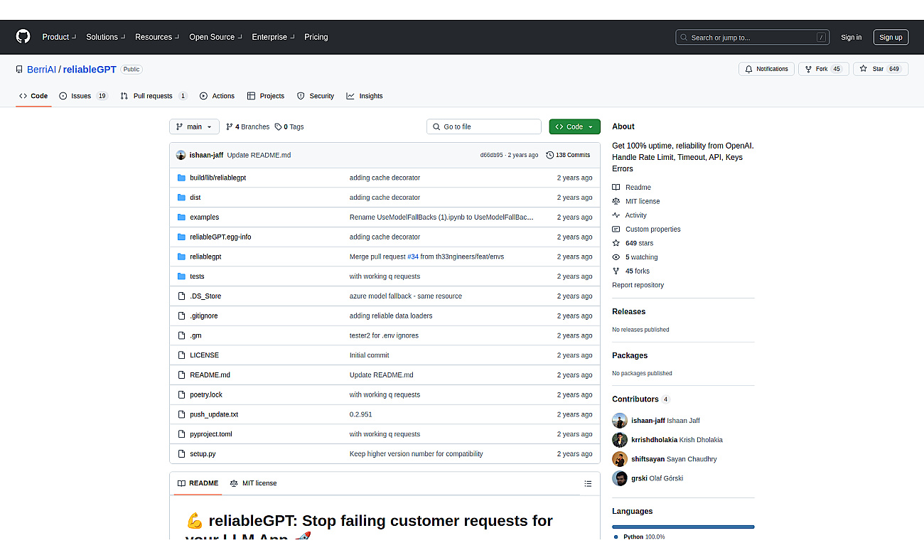
Task: Open the green Code dropdown button
Action: click(574, 126)
